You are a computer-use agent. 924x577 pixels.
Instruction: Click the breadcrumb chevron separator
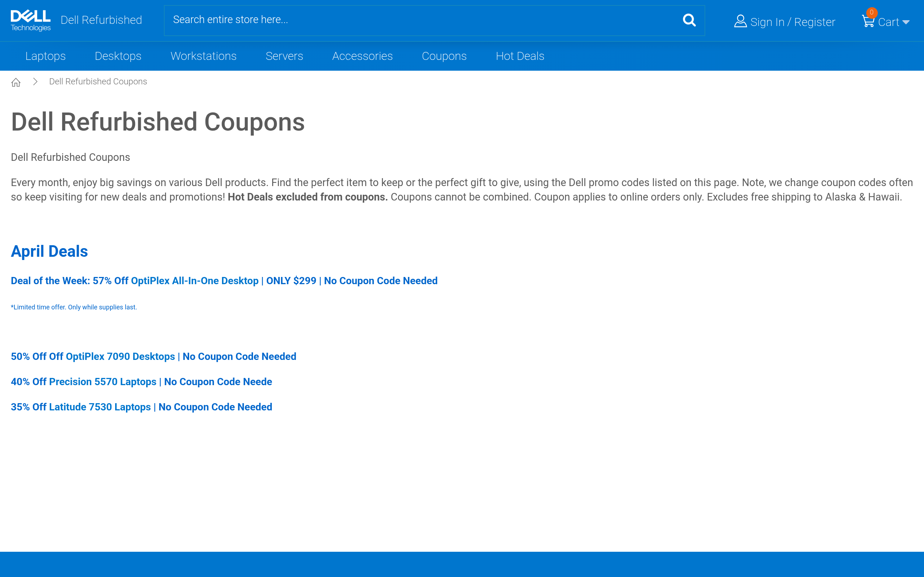[35, 82]
